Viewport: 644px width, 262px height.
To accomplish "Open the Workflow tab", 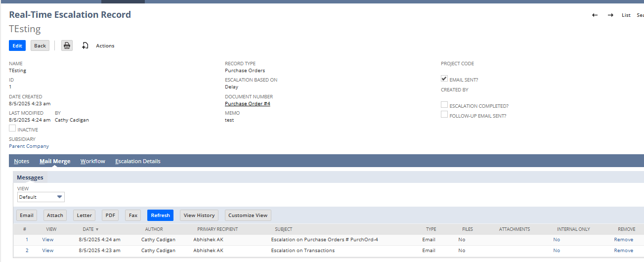I will click(x=93, y=161).
